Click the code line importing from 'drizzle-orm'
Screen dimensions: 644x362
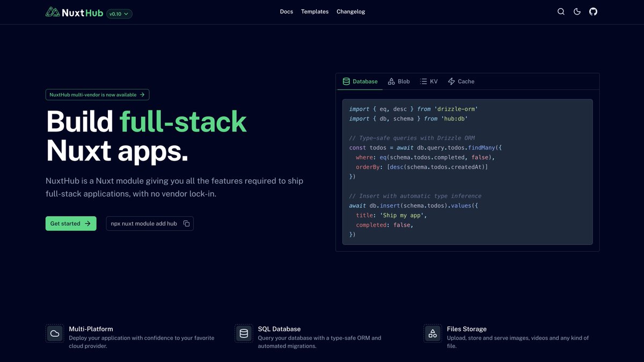(413, 109)
